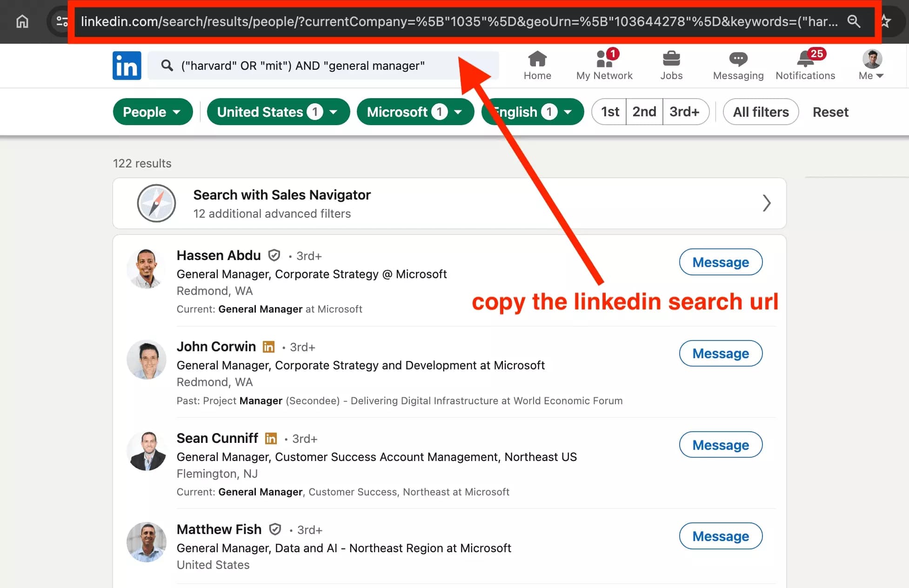
Task: Open the Sales Navigator compass icon
Action: (156, 203)
